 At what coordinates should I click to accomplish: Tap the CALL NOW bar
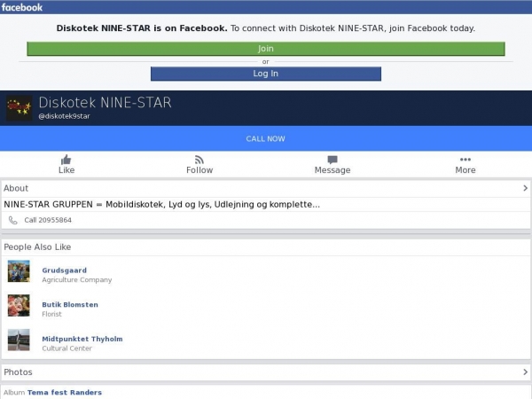266,138
